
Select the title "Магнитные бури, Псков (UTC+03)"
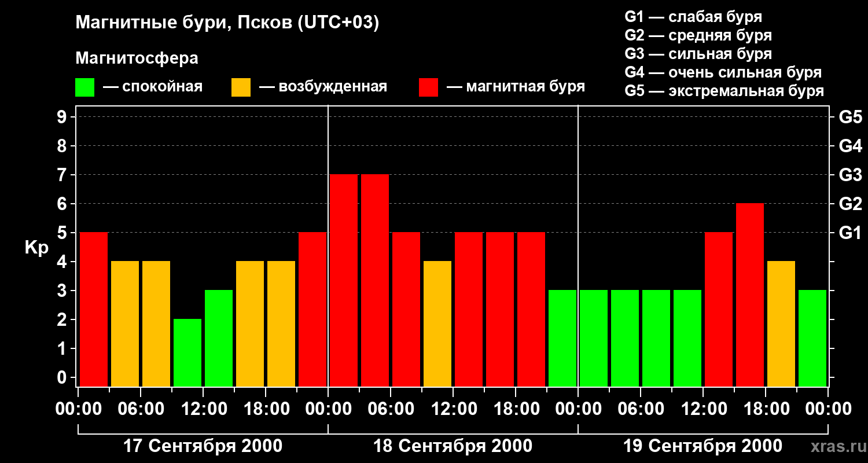pos(227,23)
